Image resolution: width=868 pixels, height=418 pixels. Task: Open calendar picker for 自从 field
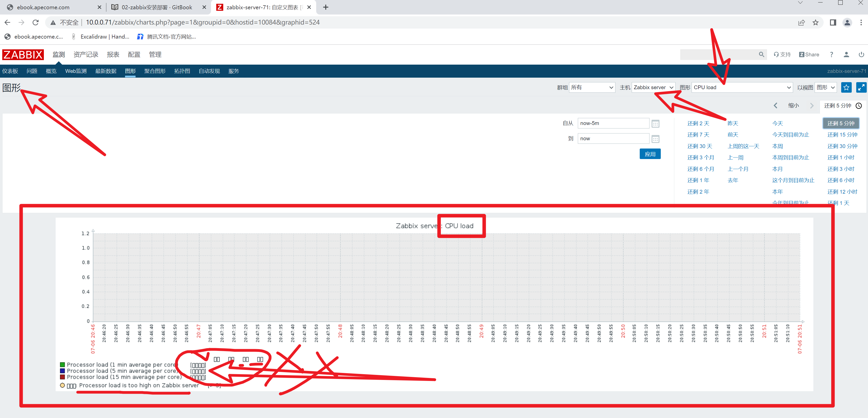[655, 124]
